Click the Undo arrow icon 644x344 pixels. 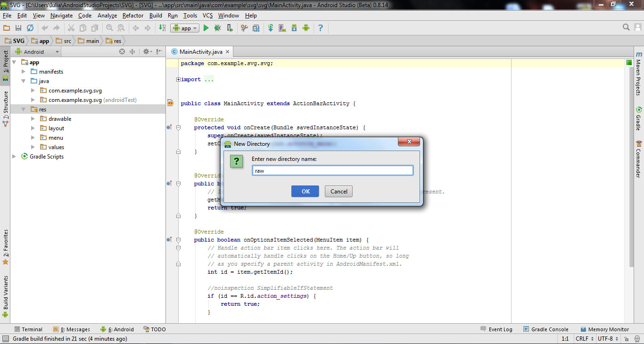click(45, 28)
